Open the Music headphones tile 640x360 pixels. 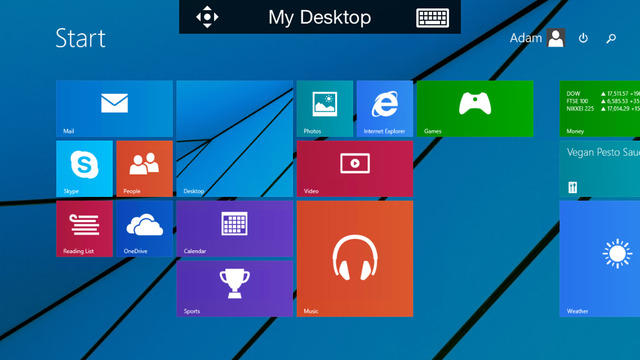pyautogui.click(x=355, y=259)
